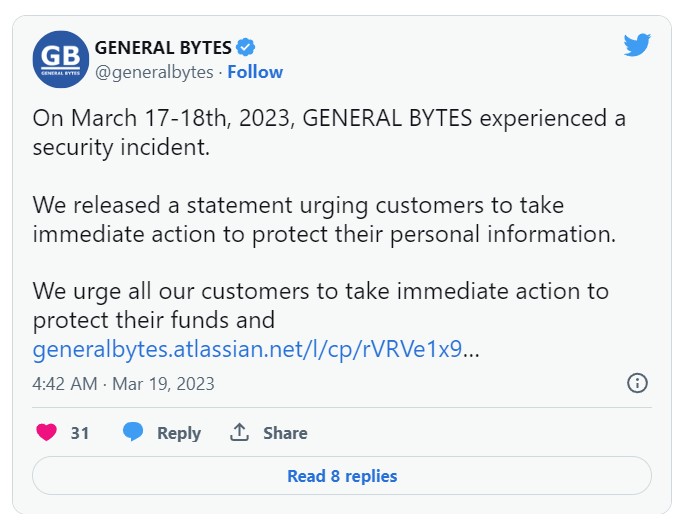Click the share upload arrow icon
This screenshot has width=682, height=527.
coord(239,432)
